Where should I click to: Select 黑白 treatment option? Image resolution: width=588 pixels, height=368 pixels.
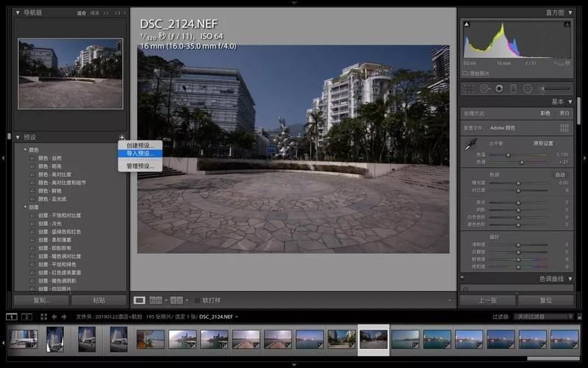point(564,113)
